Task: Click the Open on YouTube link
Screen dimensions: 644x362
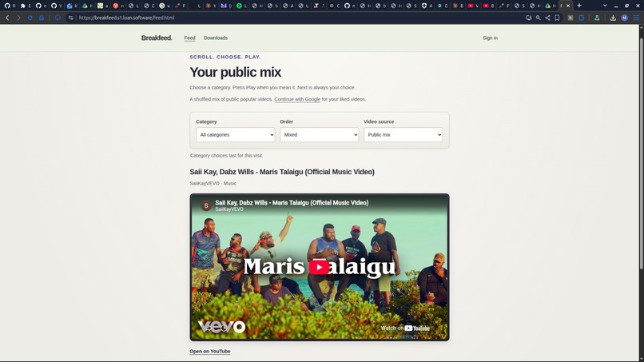Action: 210,352
